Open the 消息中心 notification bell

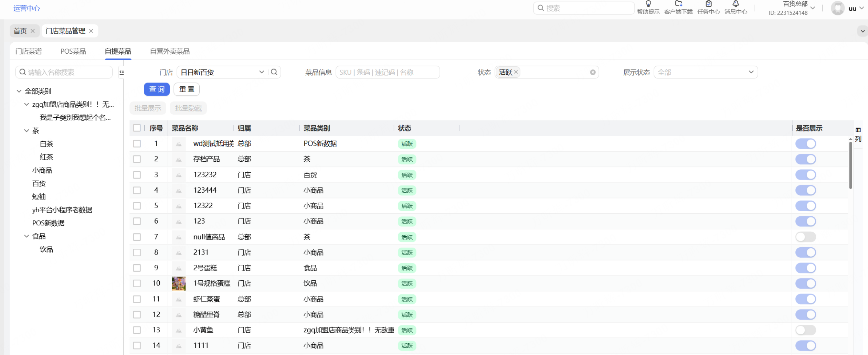pos(735,4)
